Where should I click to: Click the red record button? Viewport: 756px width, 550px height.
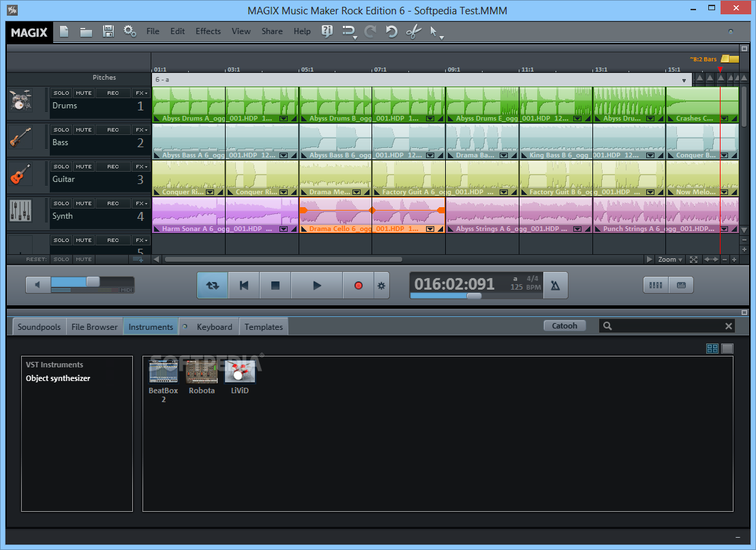[359, 286]
